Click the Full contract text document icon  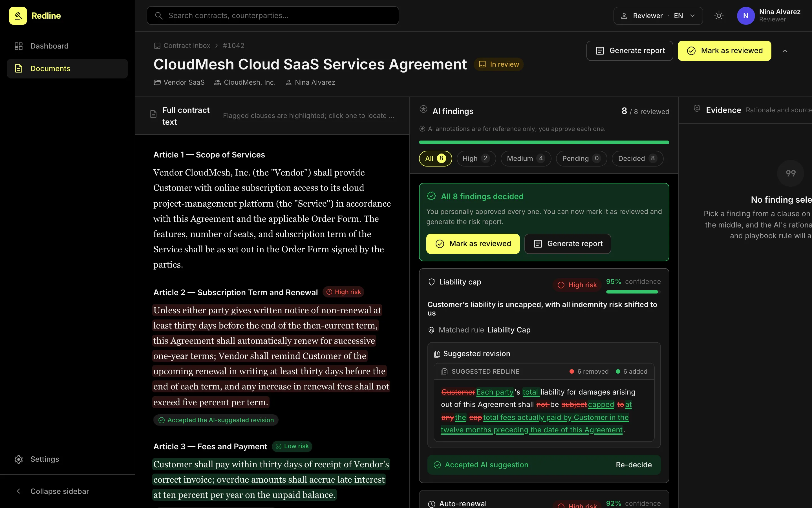pyautogui.click(x=153, y=114)
